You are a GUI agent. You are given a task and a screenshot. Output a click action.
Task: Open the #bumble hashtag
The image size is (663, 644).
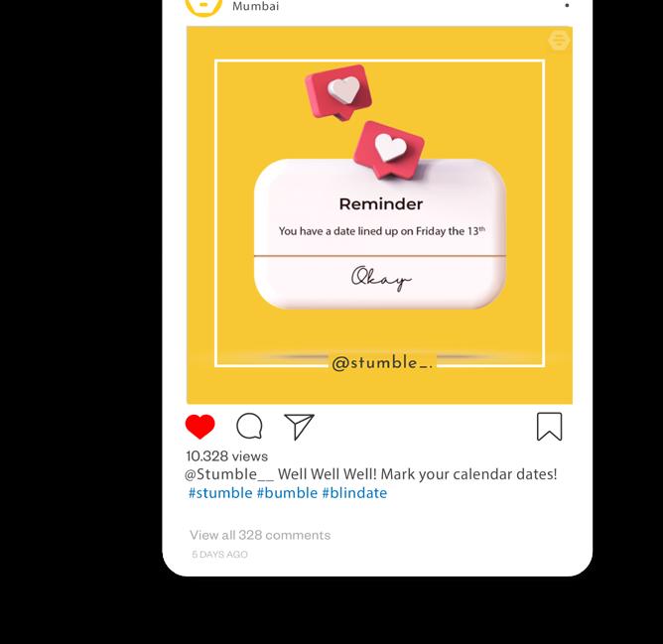click(x=287, y=493)
